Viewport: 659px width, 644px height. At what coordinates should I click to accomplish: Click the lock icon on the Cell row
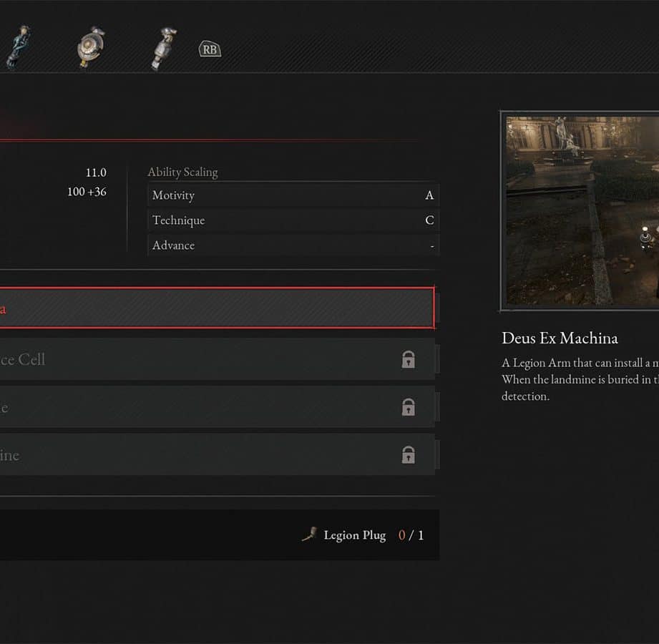(408, 359)
